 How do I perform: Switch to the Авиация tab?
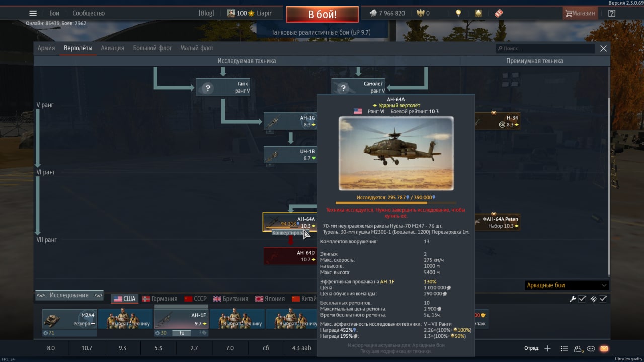tap(112, 48)
